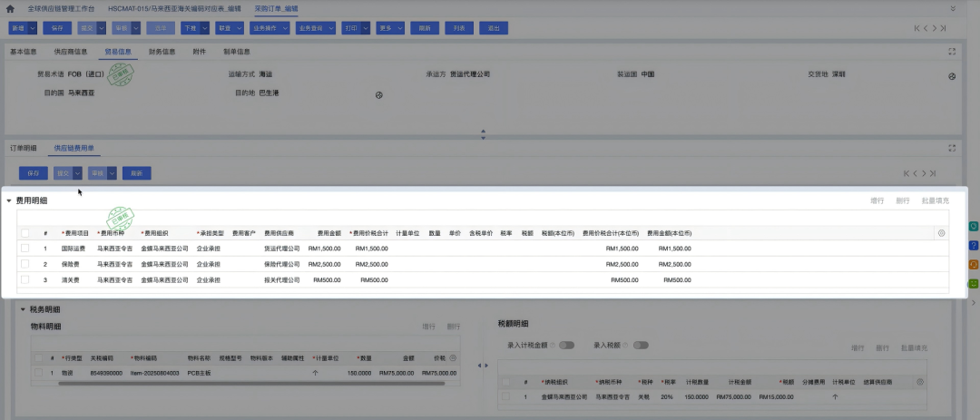980x420 pixels.
Task: Switch to the 财务信息 tab
Action: [x=162, y=52]
